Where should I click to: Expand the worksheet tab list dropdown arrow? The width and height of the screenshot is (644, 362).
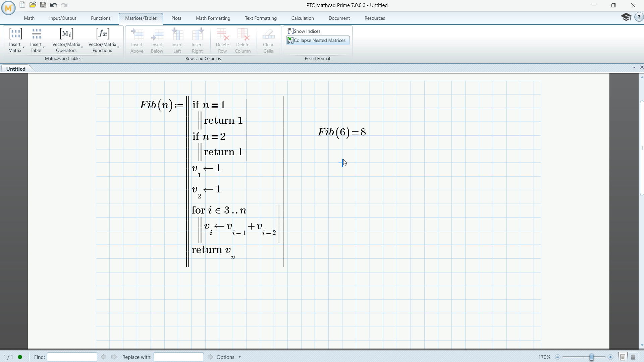pyautogui.click(x=634, y=68)
